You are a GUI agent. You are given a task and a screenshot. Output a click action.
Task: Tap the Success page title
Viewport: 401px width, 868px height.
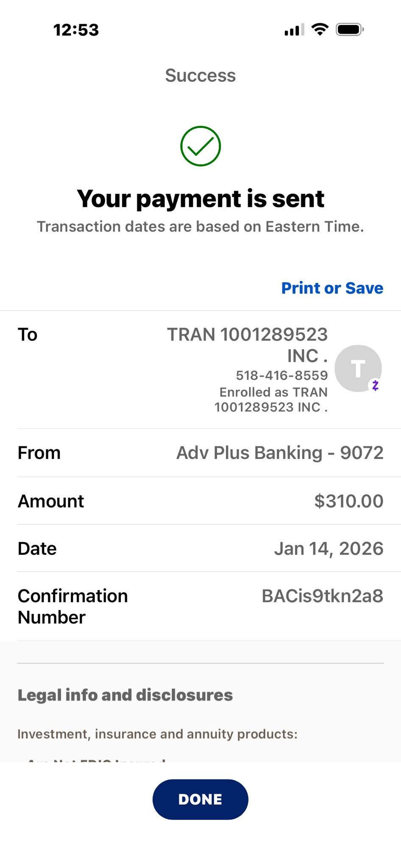click(x=200, y=75)
